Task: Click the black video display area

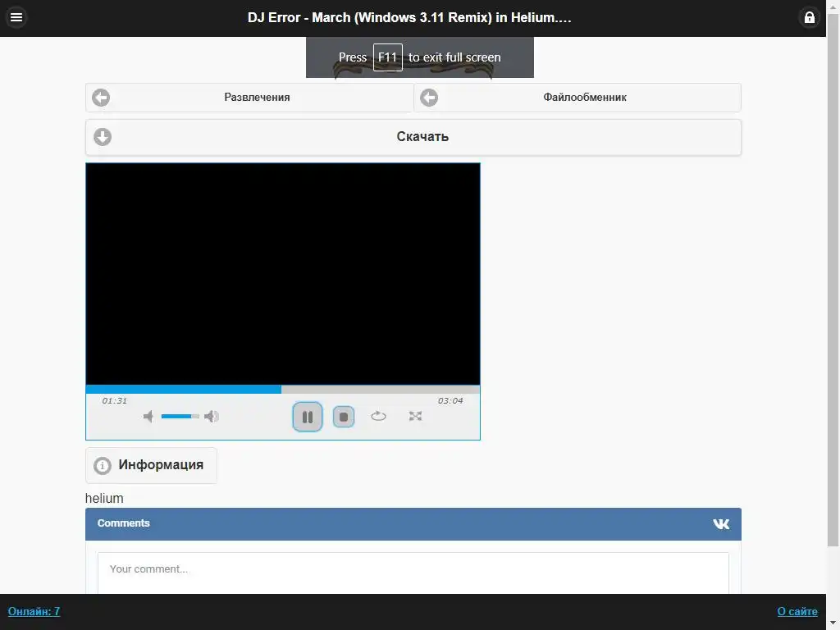Action: [283, 274]
